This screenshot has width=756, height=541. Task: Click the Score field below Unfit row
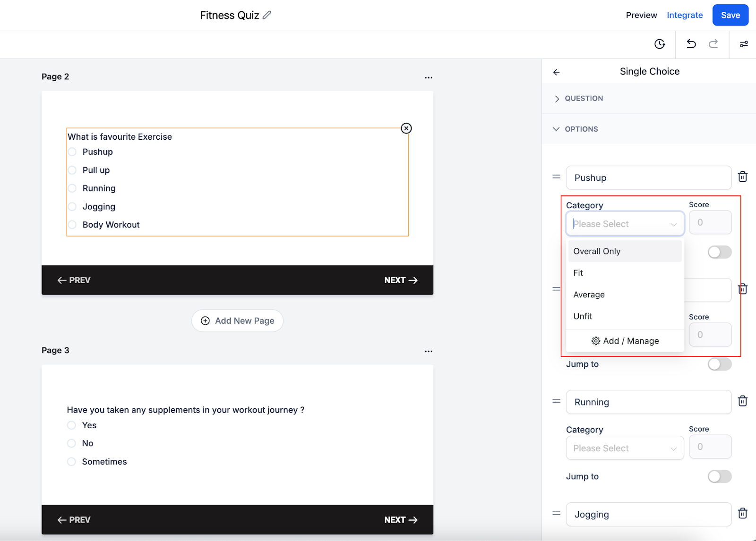[x=710, y=335]
